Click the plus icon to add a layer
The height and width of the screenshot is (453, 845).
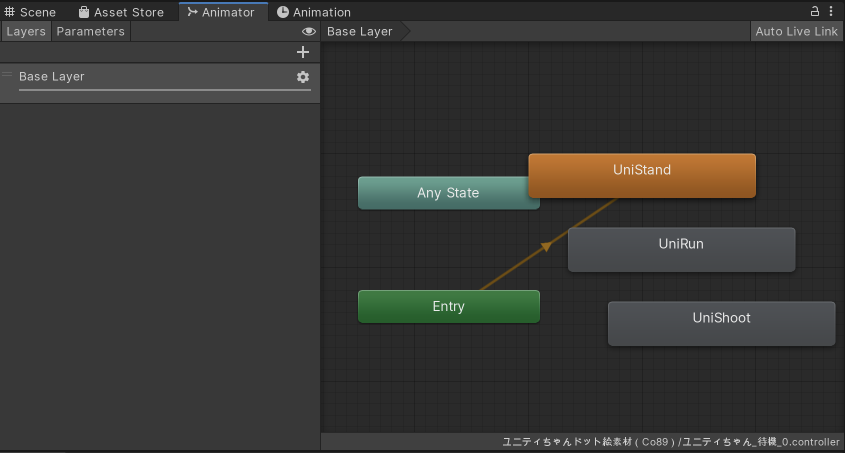point(303,52)
